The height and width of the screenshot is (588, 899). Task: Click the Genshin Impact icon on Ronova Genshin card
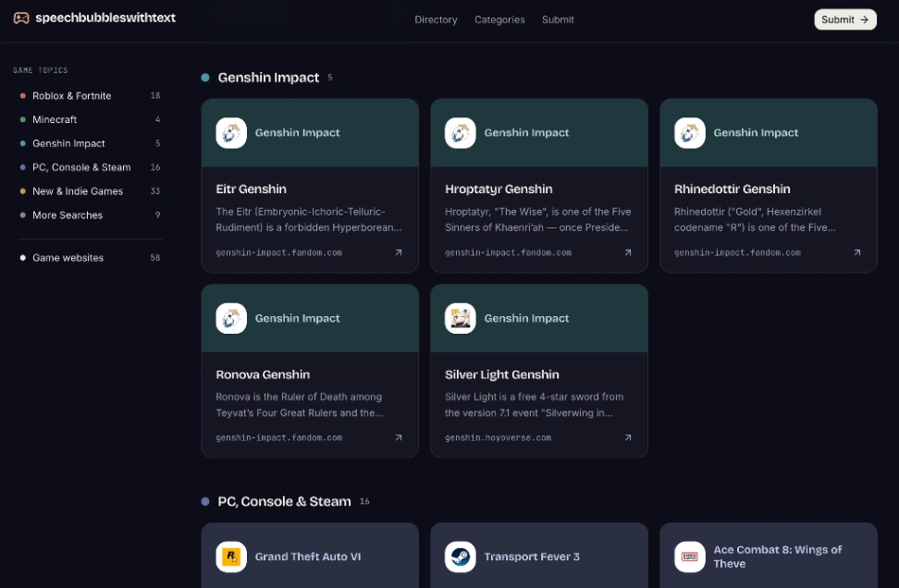[x=231, y=318]
